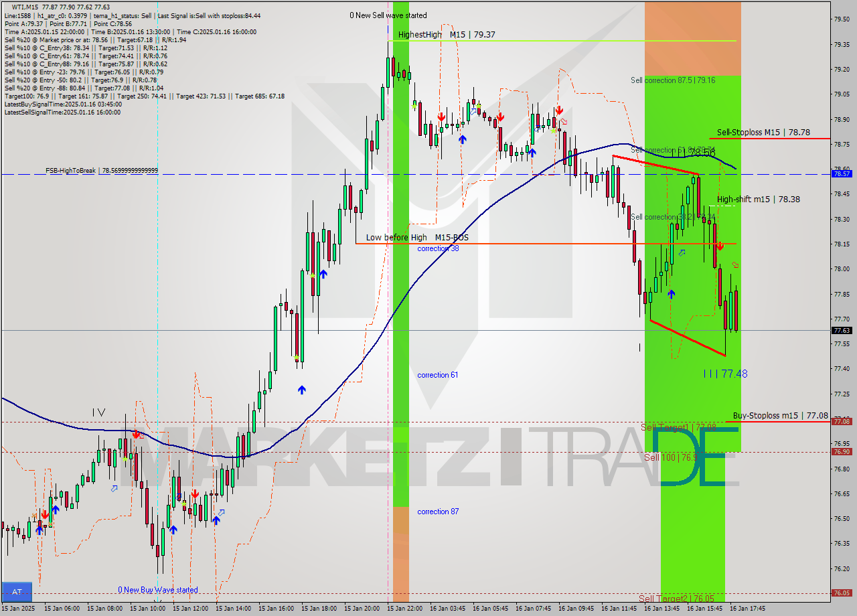Select the LatestBuySignalTime info line

(x=63, y=104)
